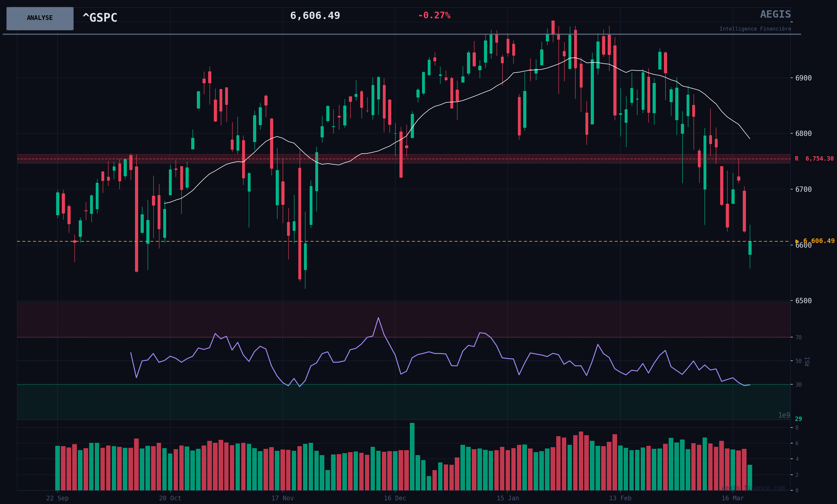This screenshot has height=504, width=837.
Task: Click the R 6,754.30 resistance label
Action: [x=814, y=159]
